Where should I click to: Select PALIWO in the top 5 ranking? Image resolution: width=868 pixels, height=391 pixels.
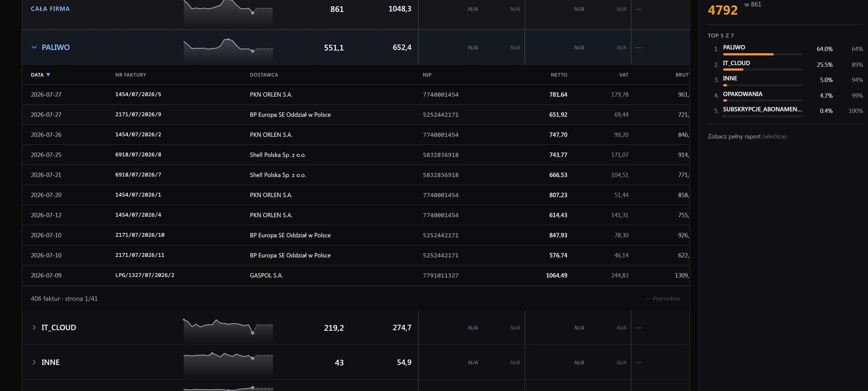(734, 47)
